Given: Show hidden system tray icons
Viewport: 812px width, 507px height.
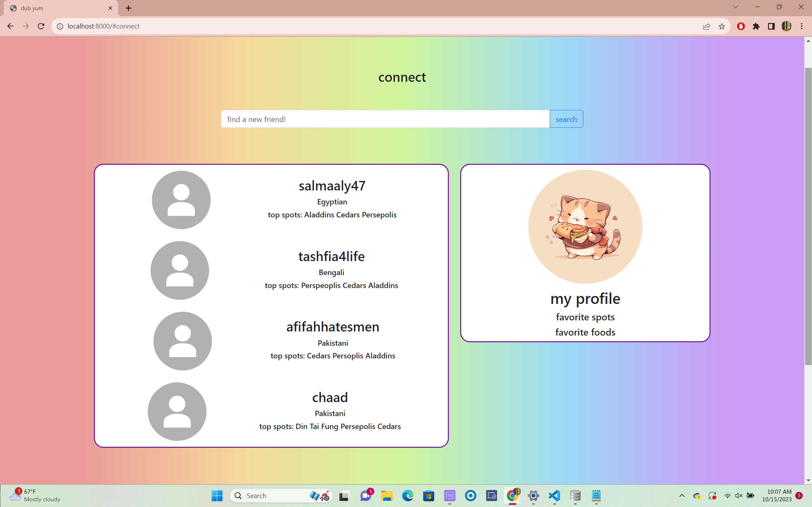Looking at the screenshot, I should (x=681, y=496).
